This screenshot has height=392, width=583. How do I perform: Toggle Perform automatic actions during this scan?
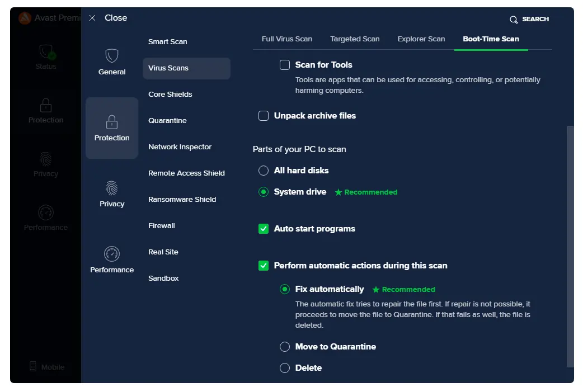264,266
